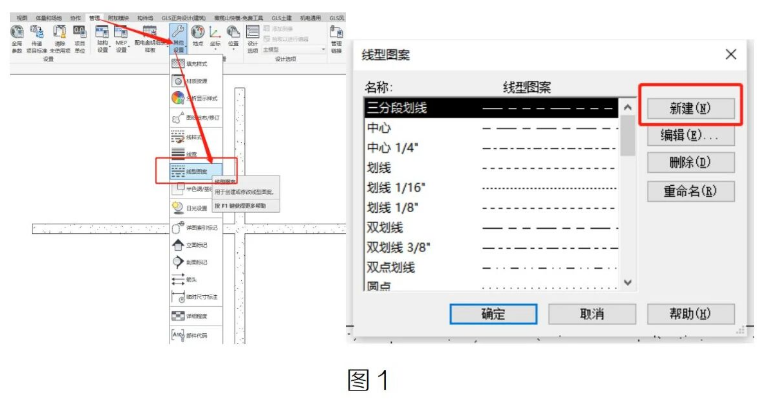Choose 图纸发布/修订 revisions menu entry
The height and width of the screenshot is (409, 757).
click(196, 117)
